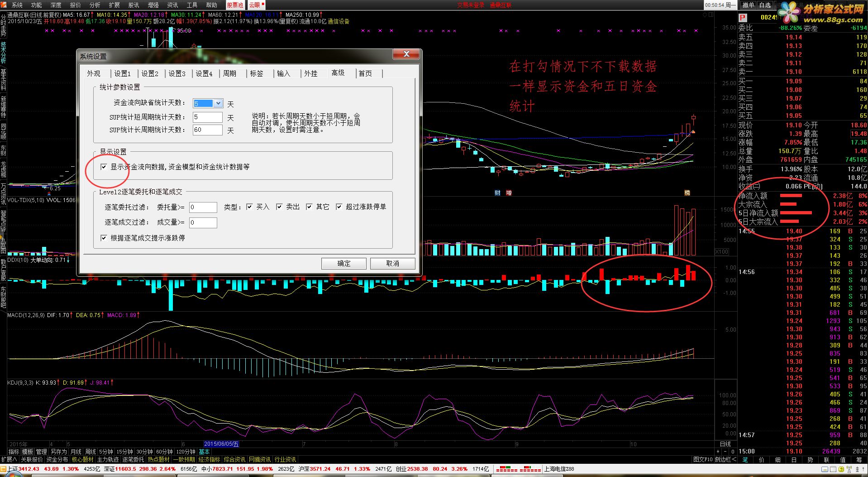Click the small up-arrow icon in status bar
This screenshot has width=868, height=477.
(863, 469)
